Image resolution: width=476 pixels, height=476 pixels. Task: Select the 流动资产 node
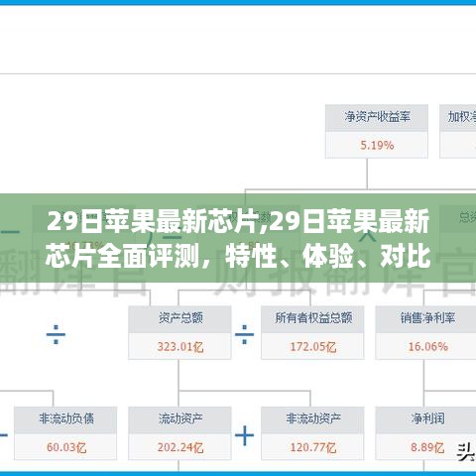pos(179,433)
